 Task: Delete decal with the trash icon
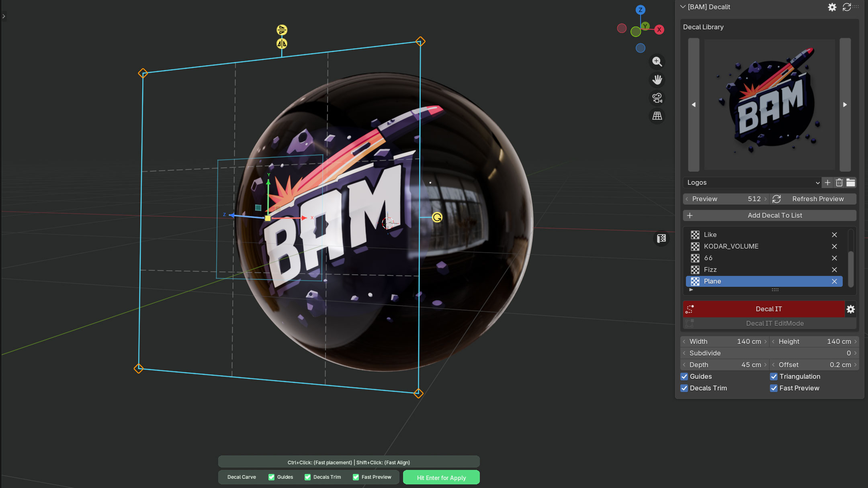(839, 183)
